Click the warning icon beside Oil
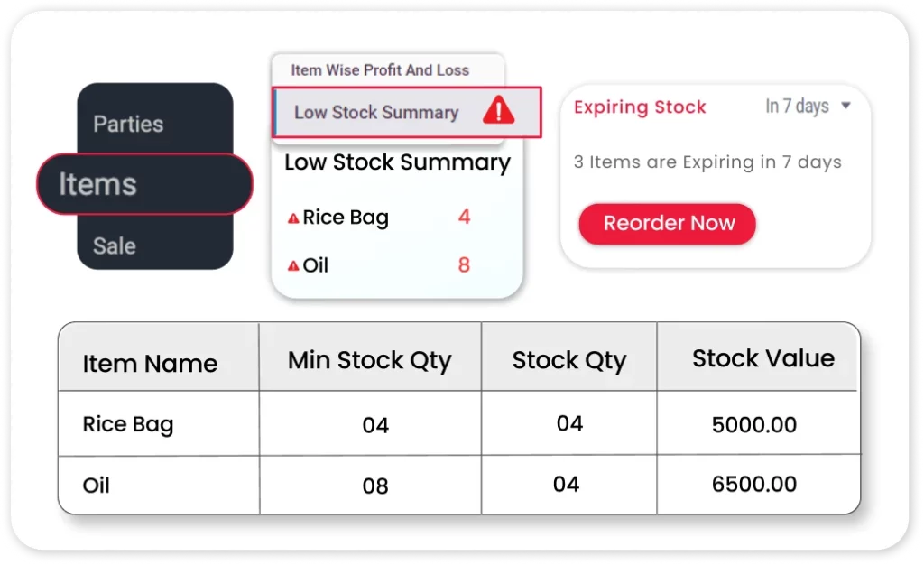 [x=293, y=266]
